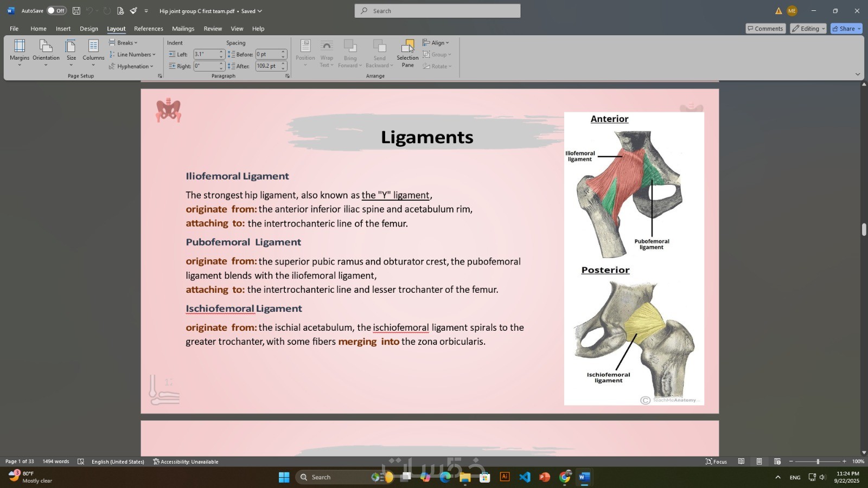Click the zoom slider in status bar
The height and width of the screenshot is (488, 868).
[818, 461]
